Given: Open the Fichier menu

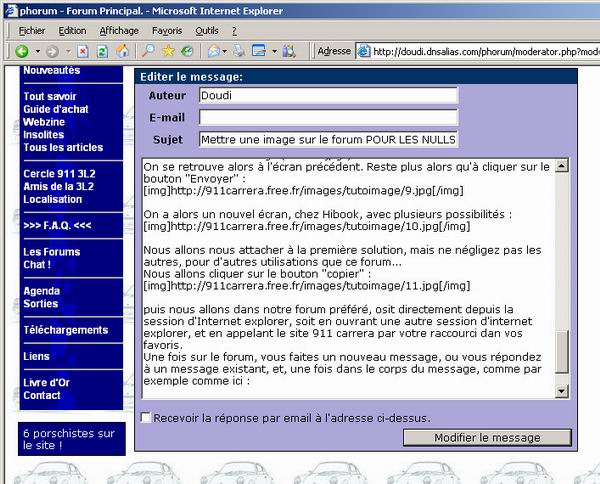Looking at the screenshot, I should click(32, 31).
